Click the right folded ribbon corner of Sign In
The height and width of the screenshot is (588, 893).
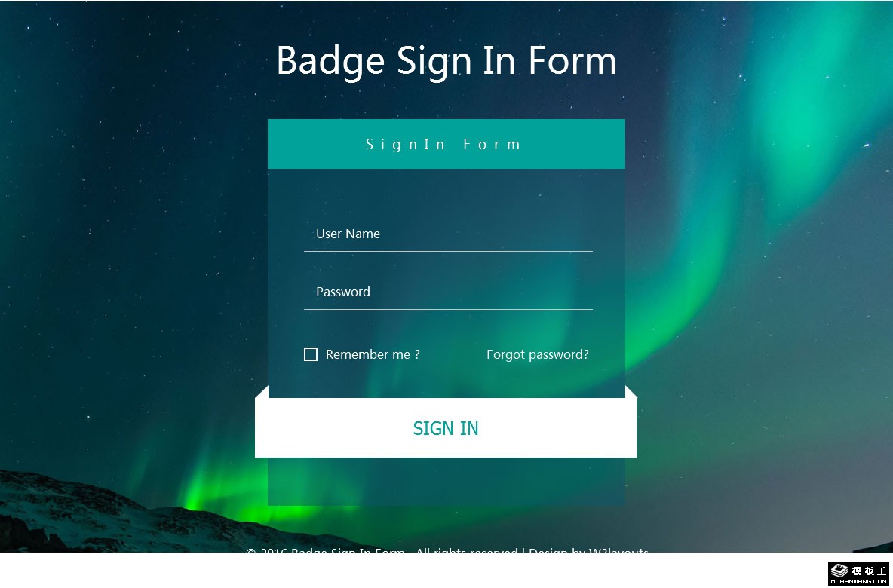tap(631, 393)
